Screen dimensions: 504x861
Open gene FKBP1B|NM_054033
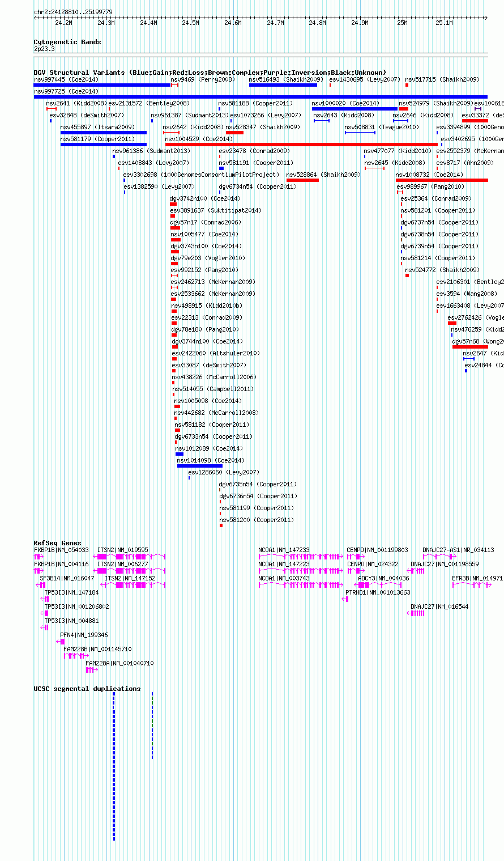pyautogui.click(x=61, y=550)
